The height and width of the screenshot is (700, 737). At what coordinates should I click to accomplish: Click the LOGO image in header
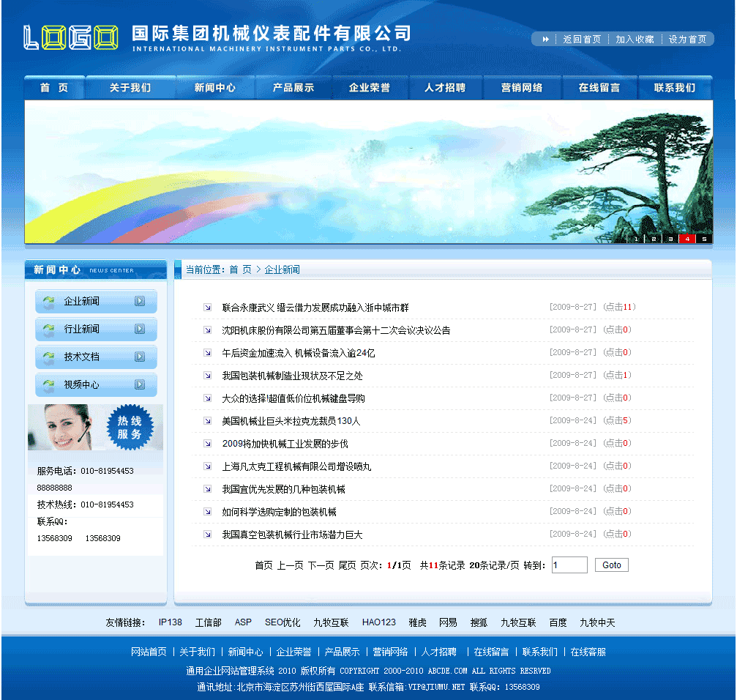[x=70, y=37]
